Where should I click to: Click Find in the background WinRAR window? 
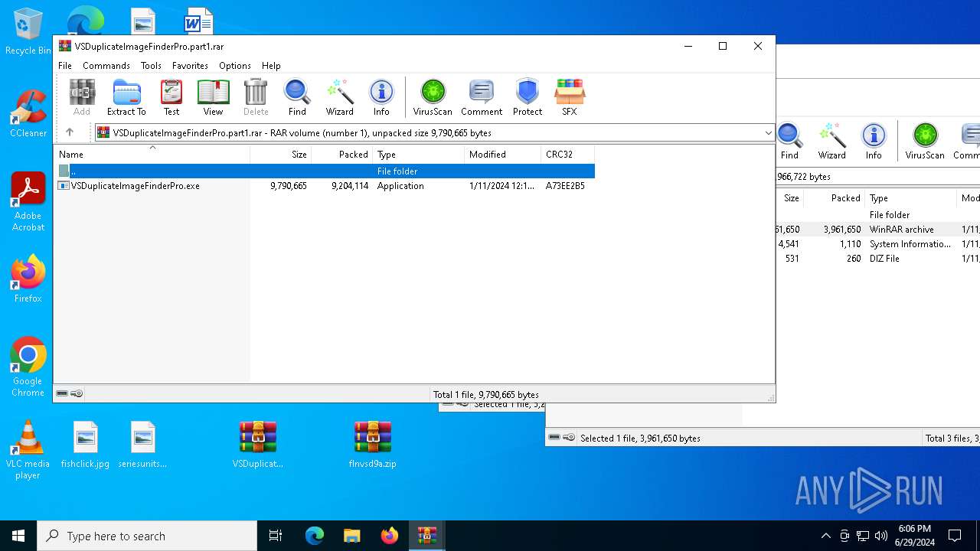pyautogui.click(x=789, y=141)
